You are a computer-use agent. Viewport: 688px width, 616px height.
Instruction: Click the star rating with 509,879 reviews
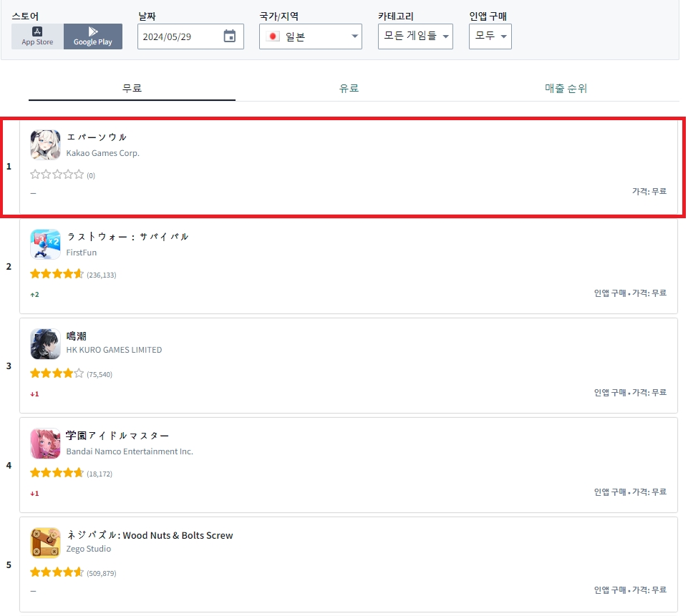[x=57, y=572]
